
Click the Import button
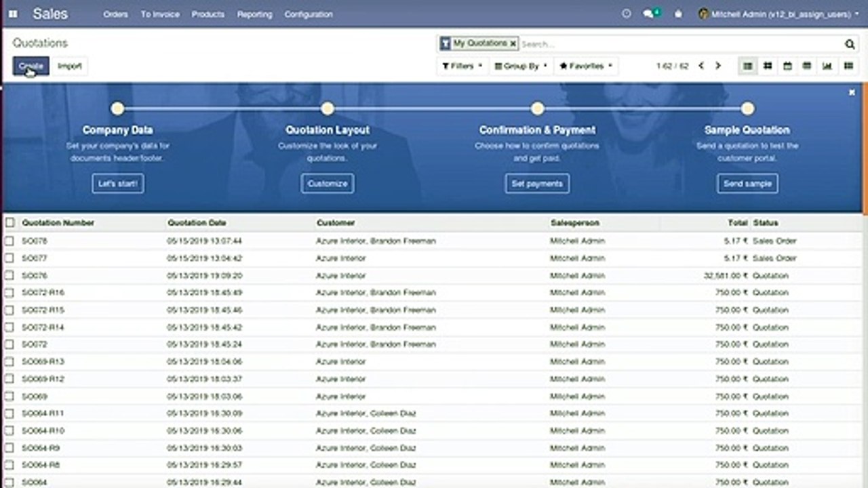click(x=69, y=66)
